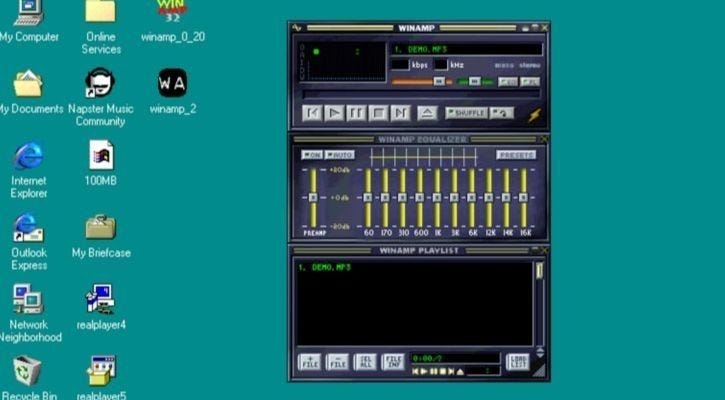Screen dimensions: 725x400
Task: Click the PREAMP slider handle
Action: point(313,197)
